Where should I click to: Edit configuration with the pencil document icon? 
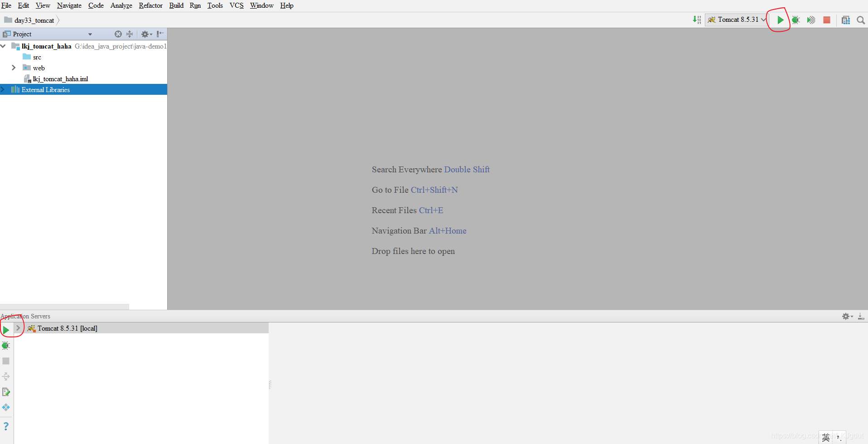[6, 392]
